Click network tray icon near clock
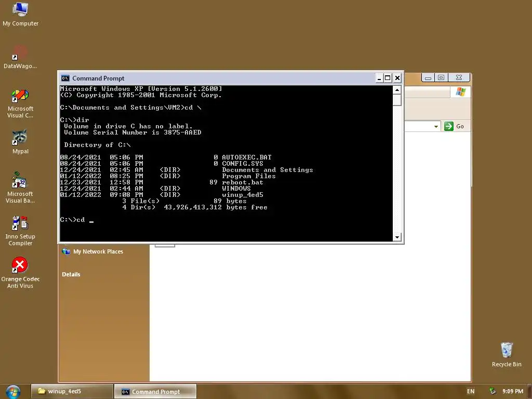 492,391
